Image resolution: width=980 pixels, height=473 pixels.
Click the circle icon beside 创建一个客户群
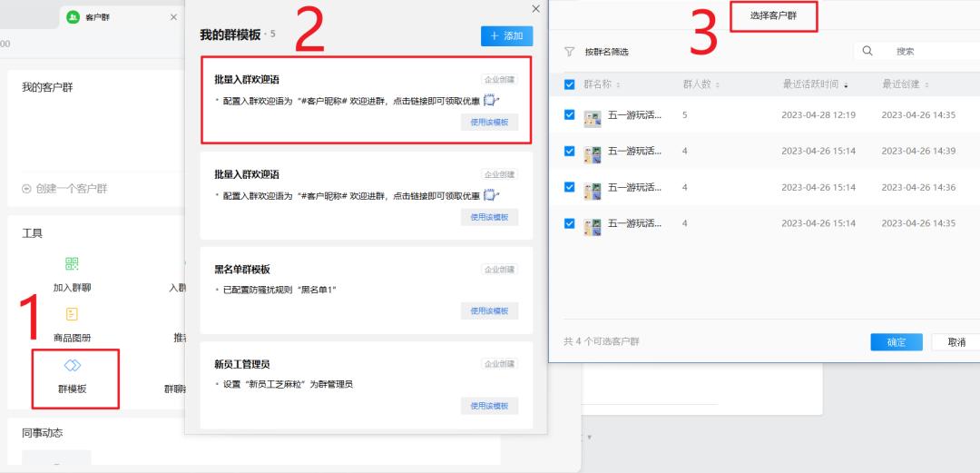point(26,189)
